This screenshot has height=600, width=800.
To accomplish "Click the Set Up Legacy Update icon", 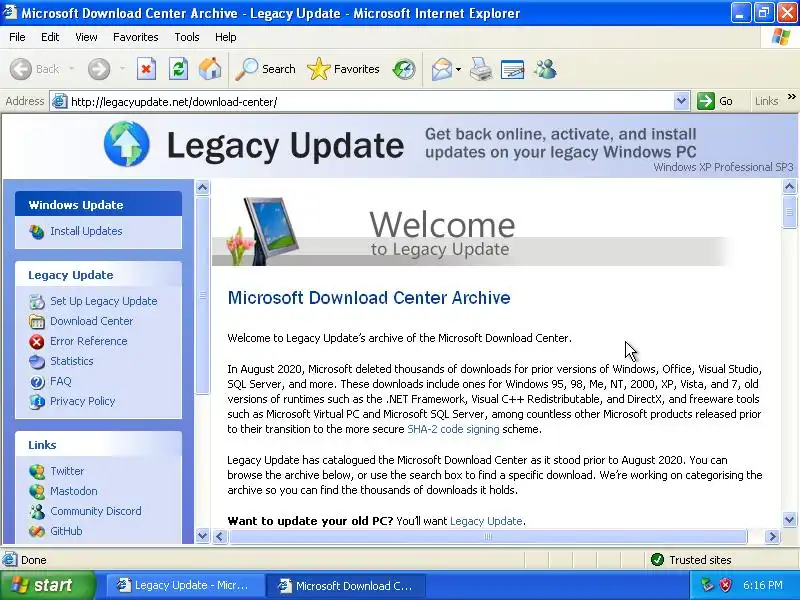I will [x=37, y=302].
